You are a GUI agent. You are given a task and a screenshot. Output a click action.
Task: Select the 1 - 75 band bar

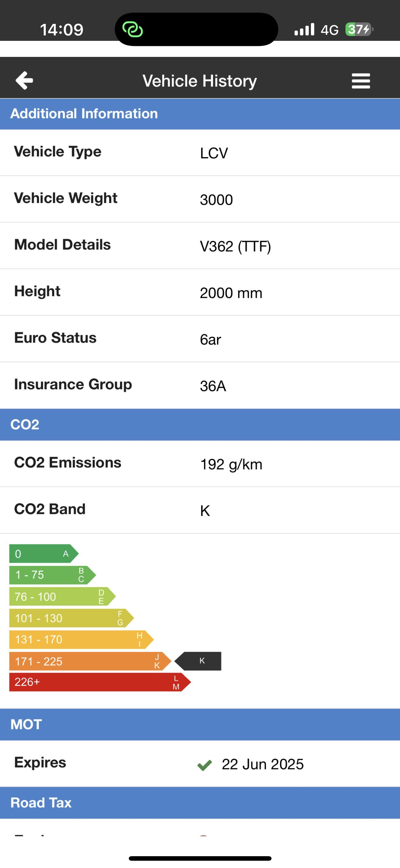point(53,575)
